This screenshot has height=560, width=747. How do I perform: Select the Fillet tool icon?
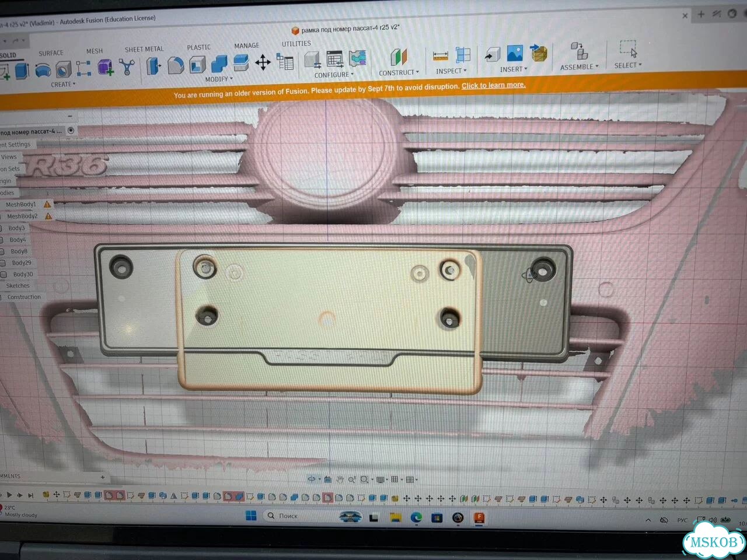(x=176, y=65)
